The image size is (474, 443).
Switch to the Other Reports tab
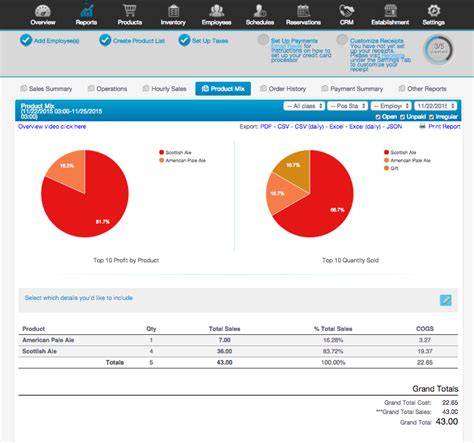(422, 89)
